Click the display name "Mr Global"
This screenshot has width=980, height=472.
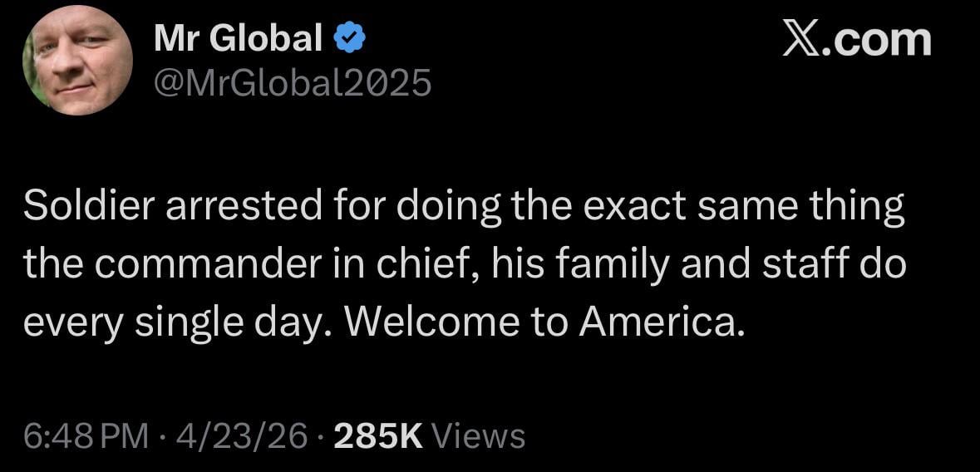(239, 39)
